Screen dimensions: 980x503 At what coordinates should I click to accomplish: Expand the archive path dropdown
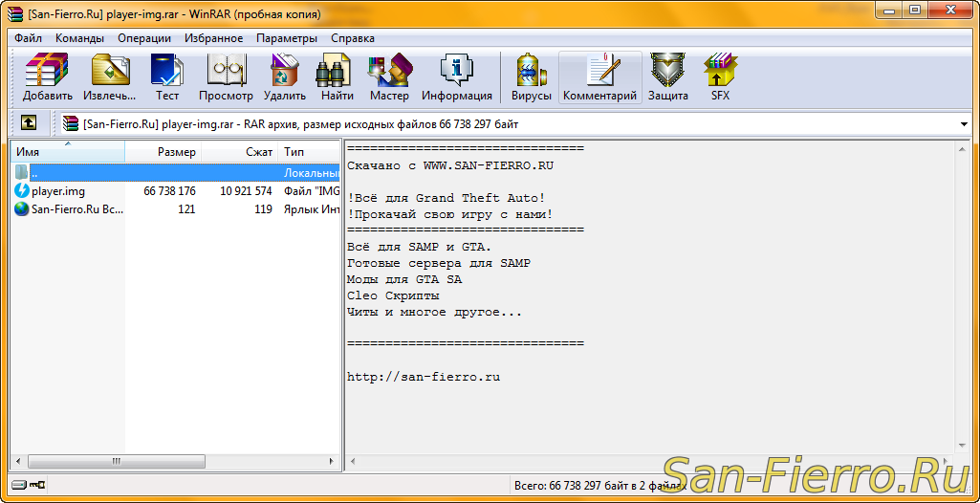[964, 124]
